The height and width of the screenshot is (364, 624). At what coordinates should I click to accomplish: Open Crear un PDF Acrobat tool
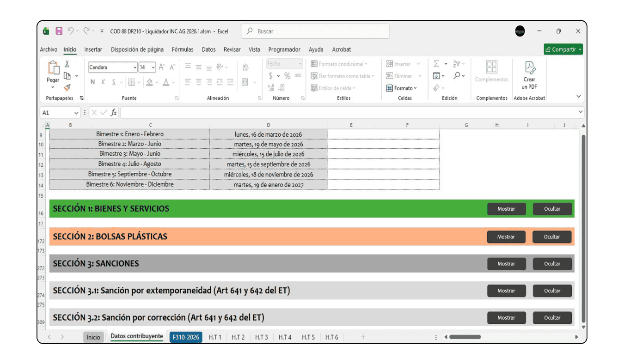click(x=529, y=75)
